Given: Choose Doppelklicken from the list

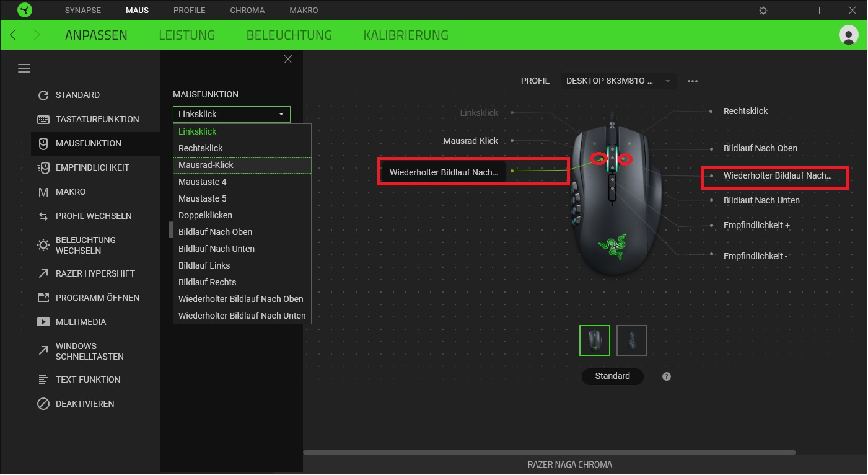Looking at the screenshot, I should (x=242, y=215).
